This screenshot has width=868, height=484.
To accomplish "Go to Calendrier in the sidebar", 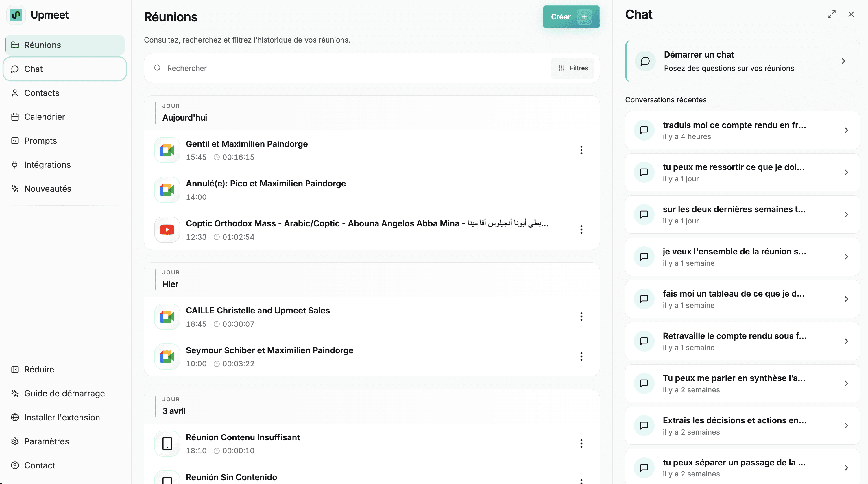I will 45,117.
